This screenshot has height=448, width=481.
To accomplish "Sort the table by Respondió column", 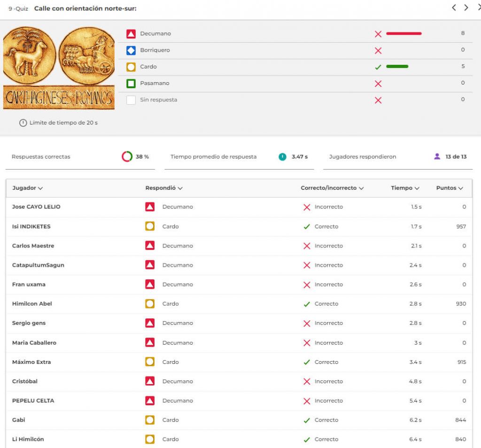I will (x=164, y=188).
